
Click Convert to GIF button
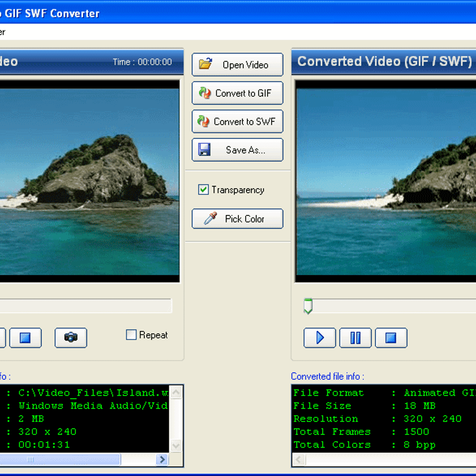(237, 93)
